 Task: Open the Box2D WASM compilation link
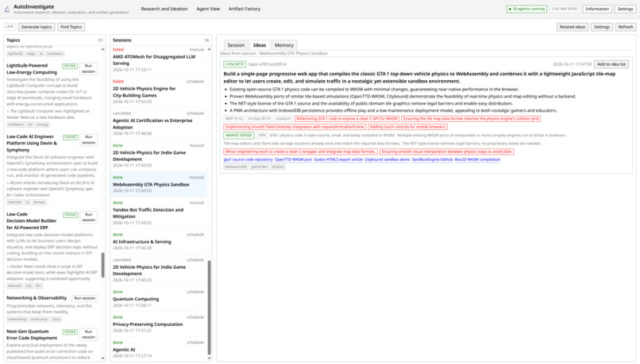[x=477, y=159]
